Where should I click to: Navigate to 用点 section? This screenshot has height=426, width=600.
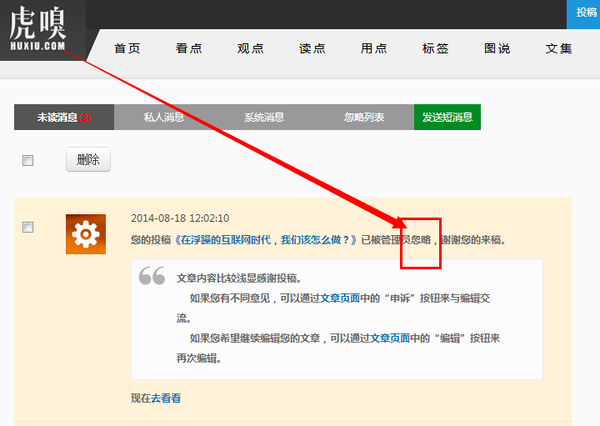tap(374, 49)
